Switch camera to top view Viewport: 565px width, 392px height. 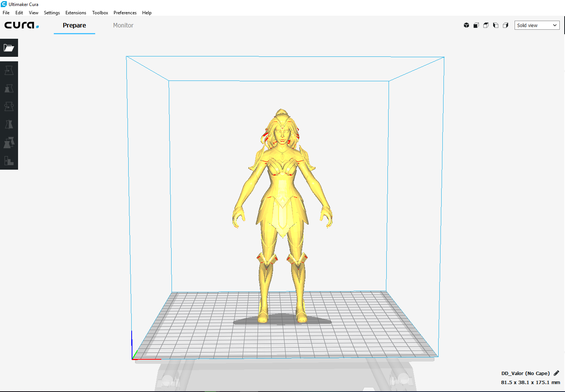click(x=486, y=25)
